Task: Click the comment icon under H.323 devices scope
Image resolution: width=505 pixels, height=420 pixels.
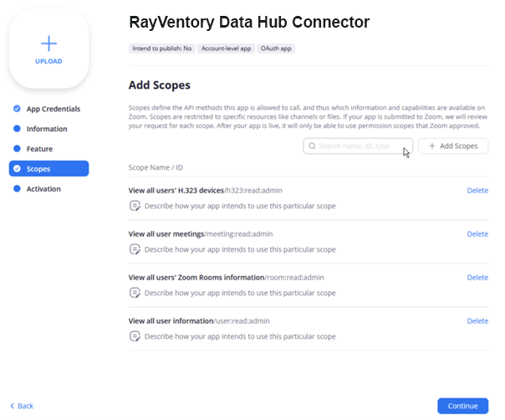Action: (x=135, y=205)
